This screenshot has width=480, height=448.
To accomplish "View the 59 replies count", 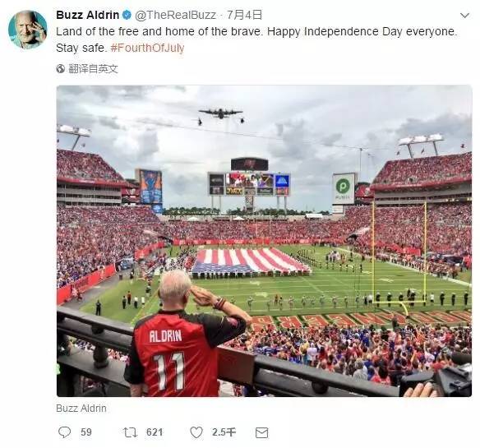I will 86,432.
